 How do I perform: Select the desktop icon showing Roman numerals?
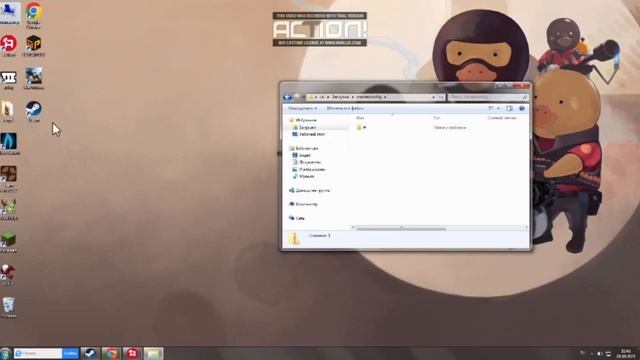(x=9, y=79)
